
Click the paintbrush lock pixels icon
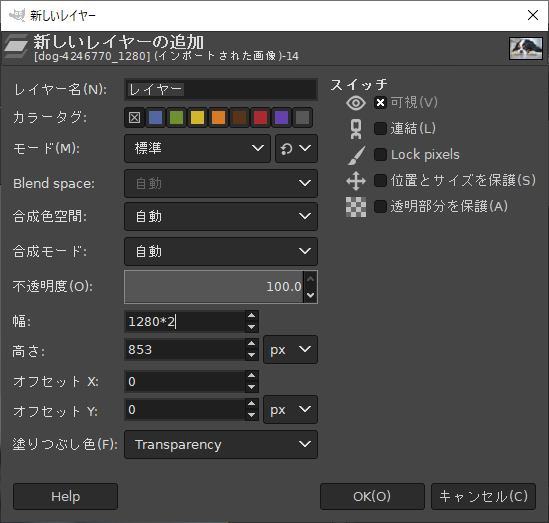[356, 155]
